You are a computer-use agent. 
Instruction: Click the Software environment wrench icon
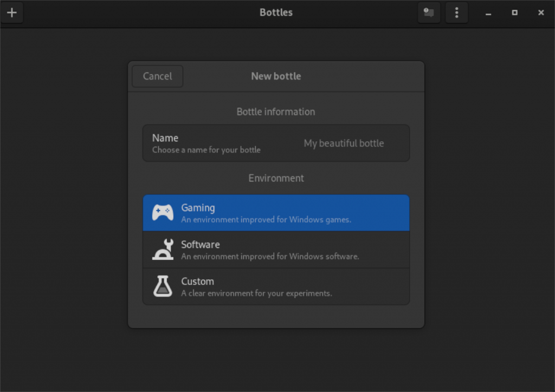click(x=162, y=250)
